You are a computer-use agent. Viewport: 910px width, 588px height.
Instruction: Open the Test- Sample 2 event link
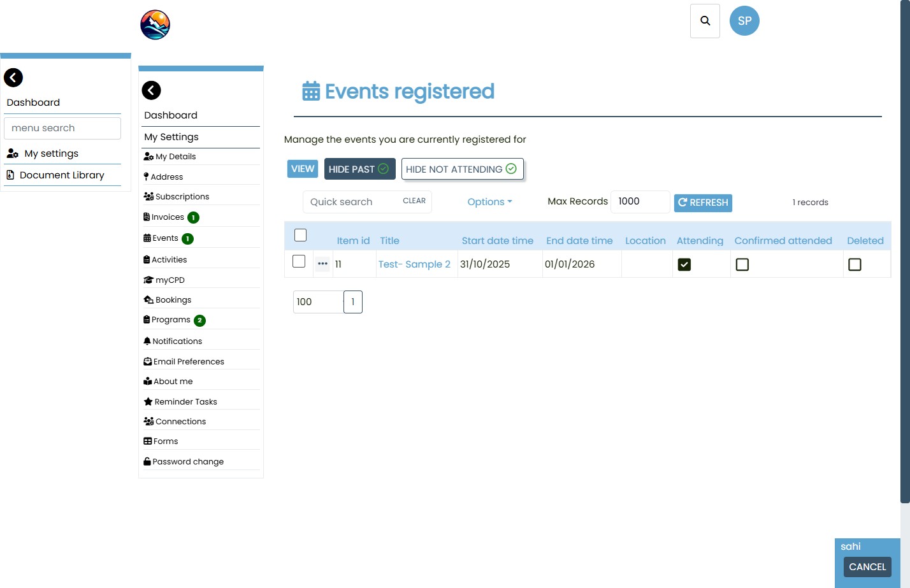[x=414, y=264]
